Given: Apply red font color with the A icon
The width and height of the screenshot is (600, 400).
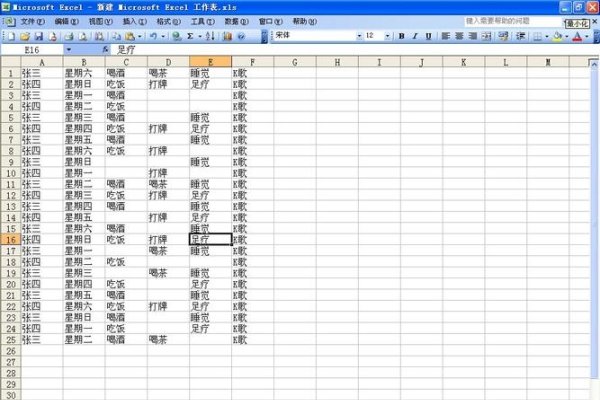Looking at the screenshot, I should pyautogui.click(x=577, y=36).
